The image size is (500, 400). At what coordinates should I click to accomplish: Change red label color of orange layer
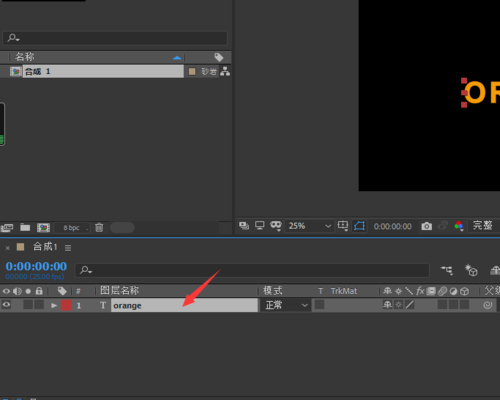tap(66, 305)
